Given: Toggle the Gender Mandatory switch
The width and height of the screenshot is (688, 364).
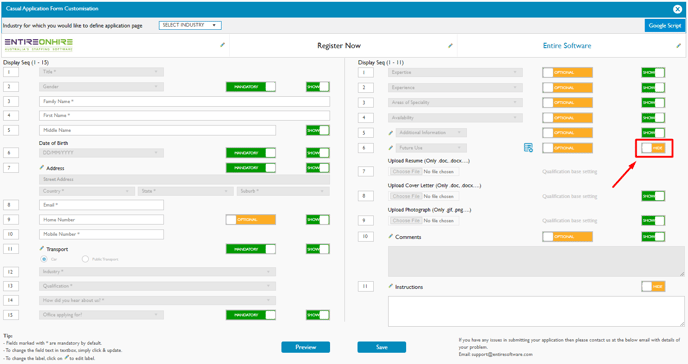Looking at the screenshot, I should (251, 87).
